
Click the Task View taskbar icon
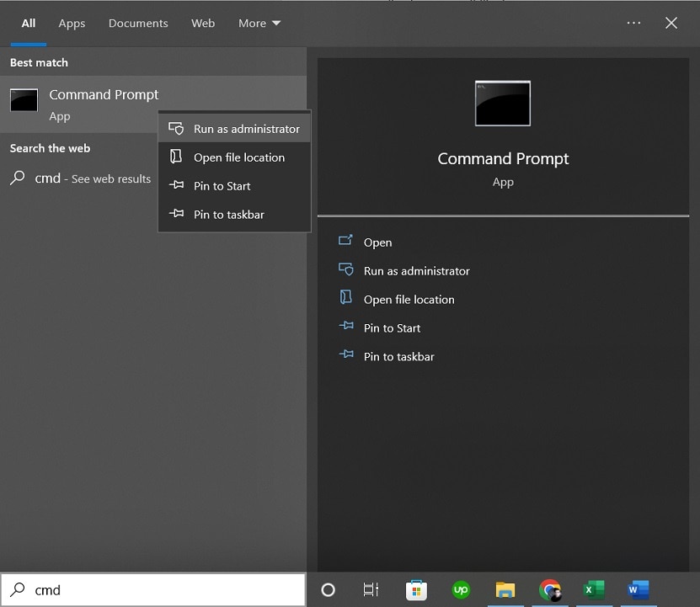coord(371,590)
